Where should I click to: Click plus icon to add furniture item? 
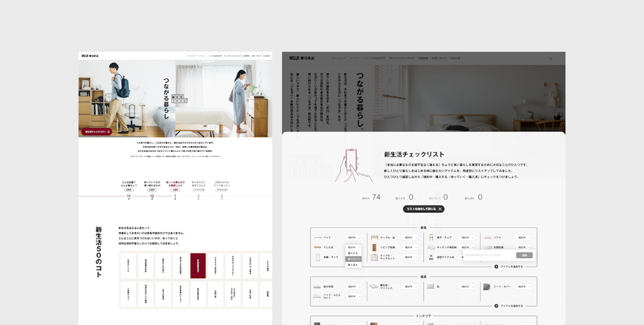tap(496, 266)
